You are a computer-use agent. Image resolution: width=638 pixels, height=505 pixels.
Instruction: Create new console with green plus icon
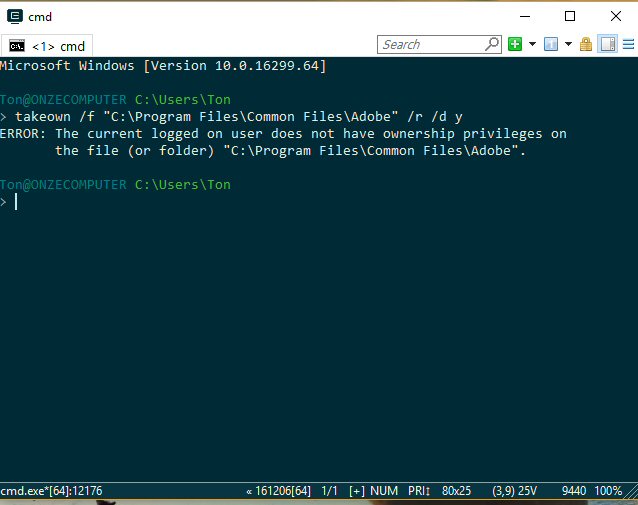(515, 44)
